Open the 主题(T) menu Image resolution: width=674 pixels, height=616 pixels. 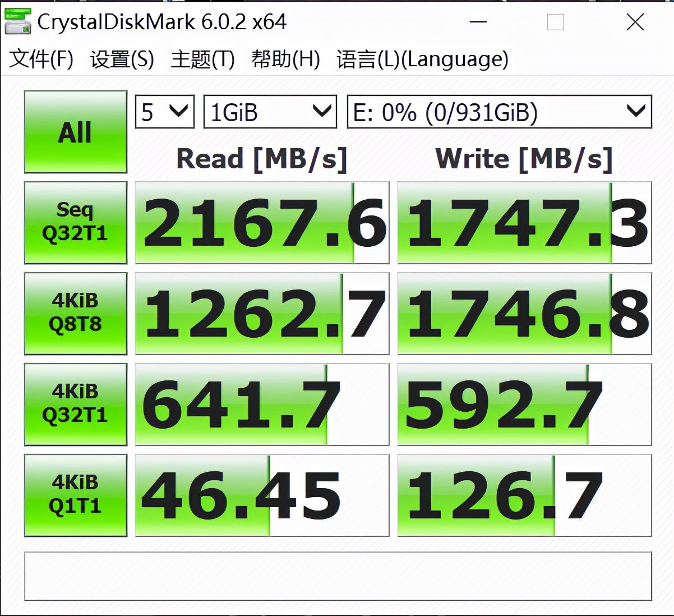(202, 58)
